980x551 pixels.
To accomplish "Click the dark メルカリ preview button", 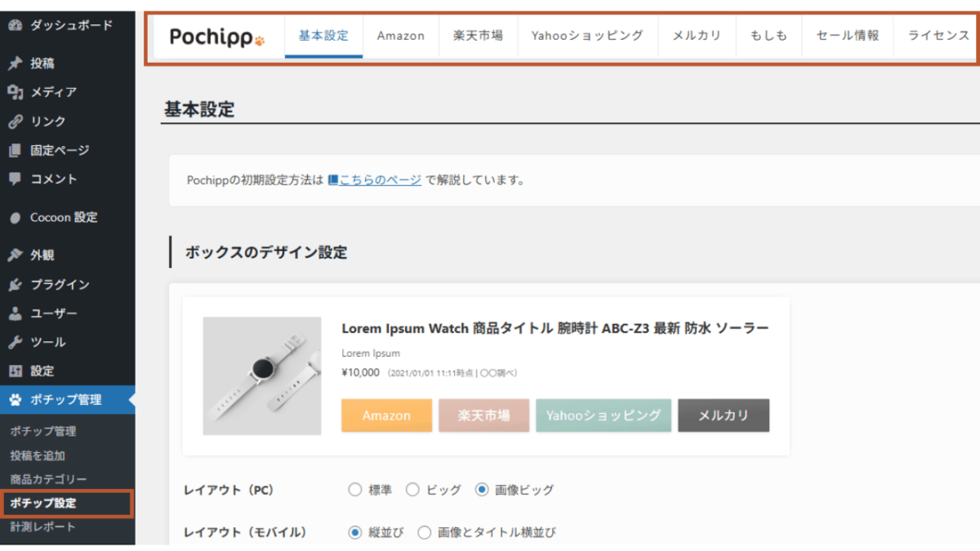I will pos(724,415).
